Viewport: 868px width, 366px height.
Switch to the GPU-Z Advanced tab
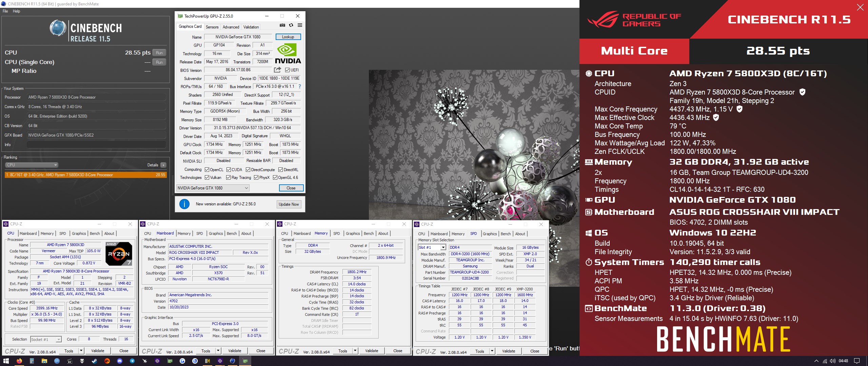point(231,27)
